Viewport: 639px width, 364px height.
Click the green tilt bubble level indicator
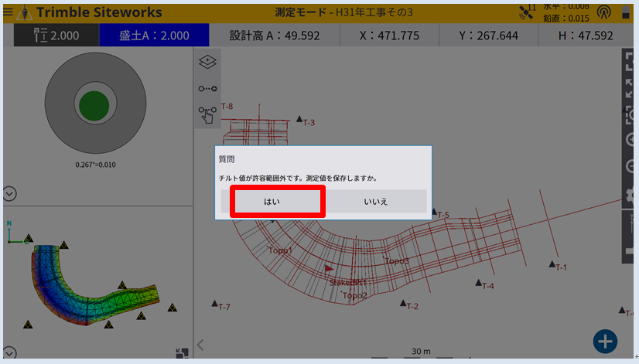94,104
